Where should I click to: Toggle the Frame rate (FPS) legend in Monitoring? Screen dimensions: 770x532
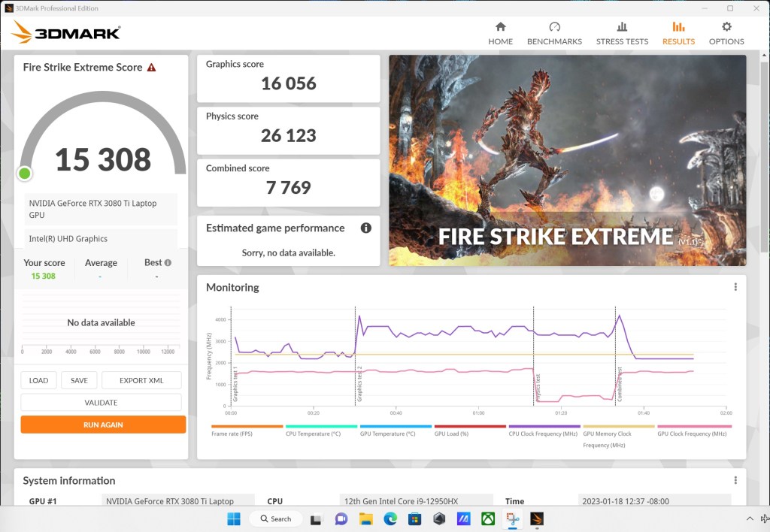click(x=232, y=434)
